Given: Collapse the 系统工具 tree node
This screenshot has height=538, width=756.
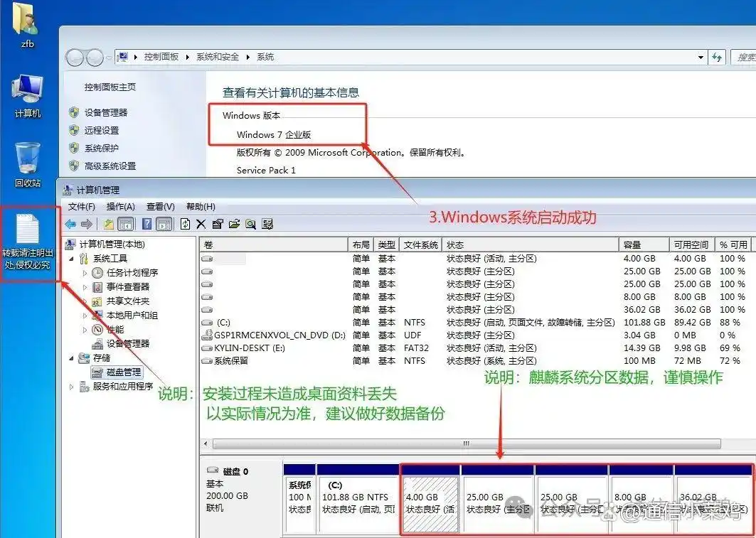Looking at the screenshot, I should [72, 259].
